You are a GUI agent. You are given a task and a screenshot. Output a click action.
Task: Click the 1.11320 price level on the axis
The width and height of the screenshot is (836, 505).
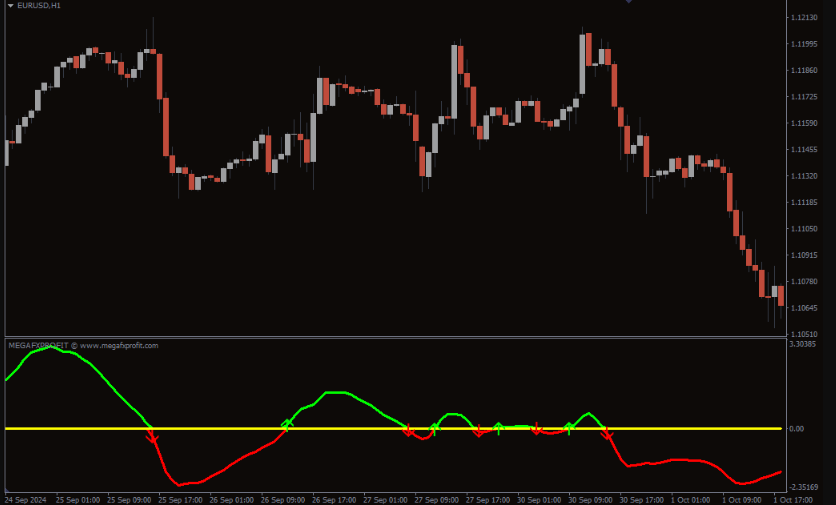click(804, 176)
